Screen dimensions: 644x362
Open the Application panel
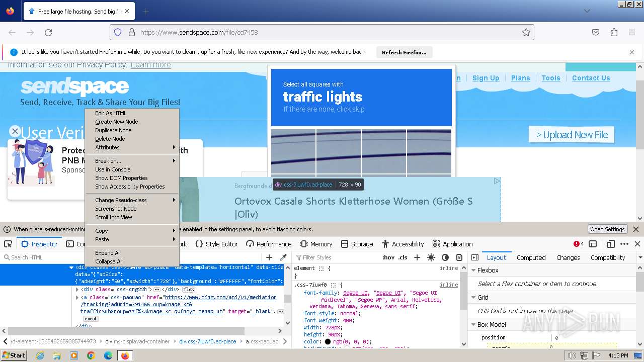(452, 244)
